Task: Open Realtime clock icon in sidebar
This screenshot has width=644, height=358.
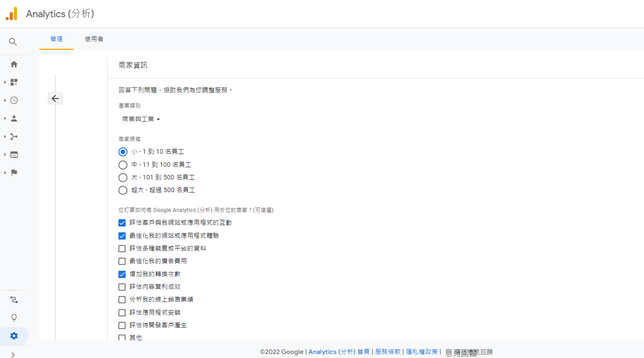Action: coord(14,100)
